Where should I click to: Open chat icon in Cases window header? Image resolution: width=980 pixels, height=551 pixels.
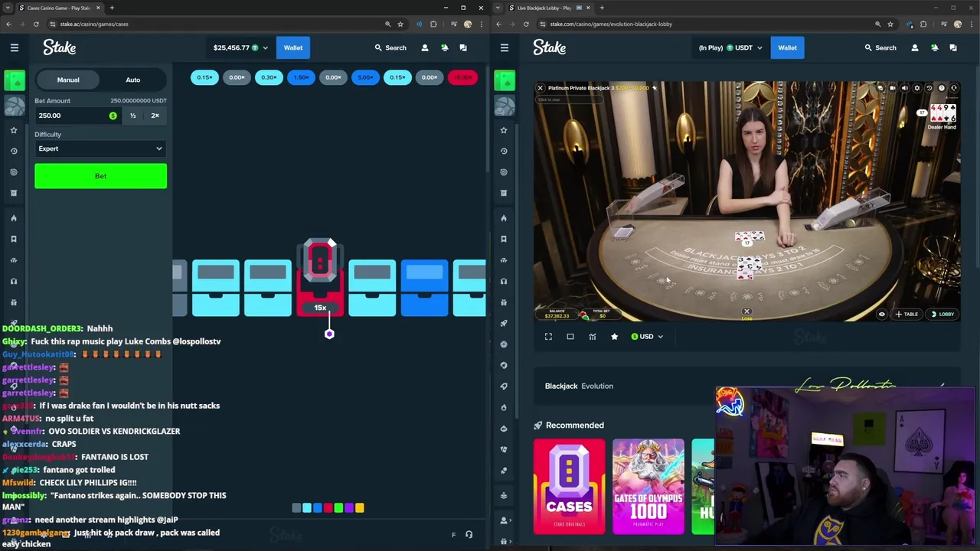point(463,47)
